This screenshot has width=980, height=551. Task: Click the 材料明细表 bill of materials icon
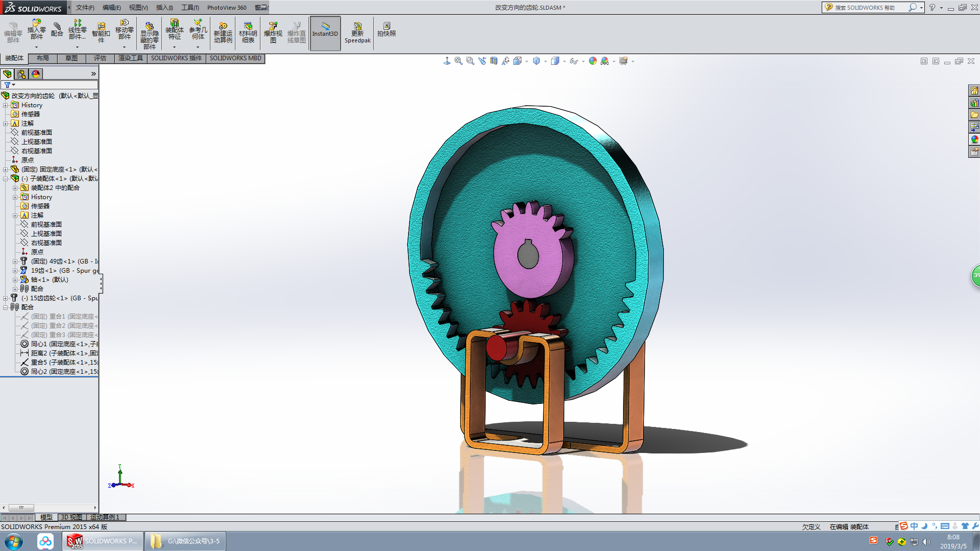(x=248, y=32)
